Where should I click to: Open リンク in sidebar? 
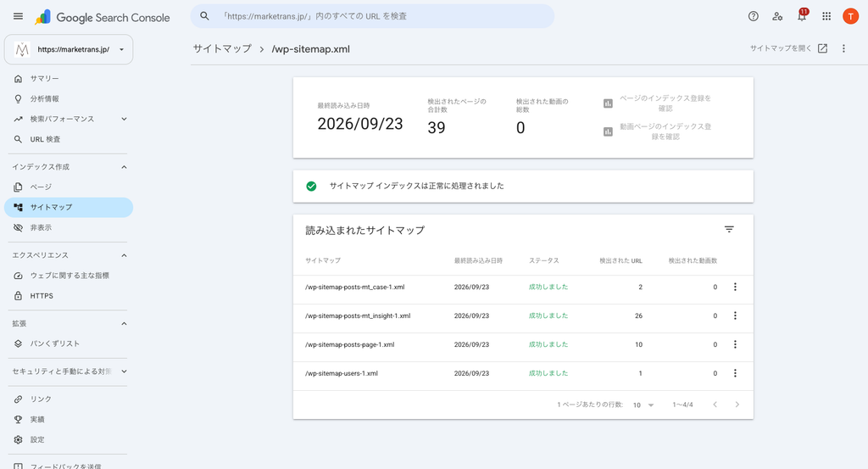[x=69, y=399]
